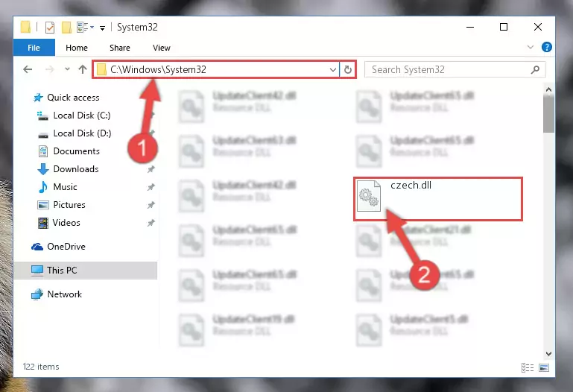Click the pin icon beside Music

pos(151,187)
